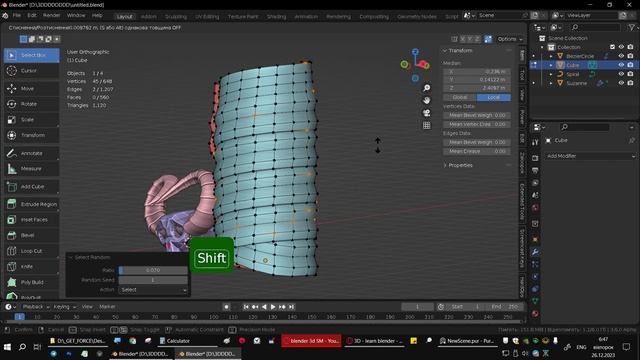Select the Measure tool
640x360 pixels.
click(31, 169)
